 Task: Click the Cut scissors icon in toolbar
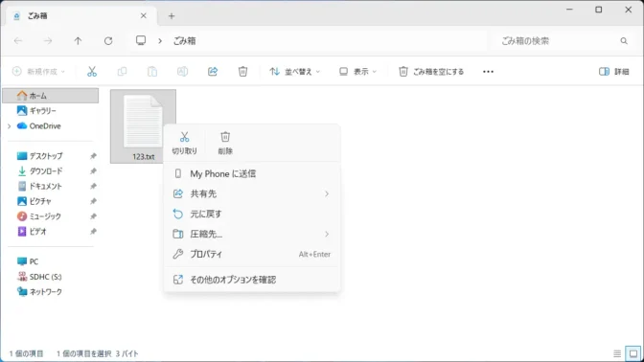(x=92, y=72)
